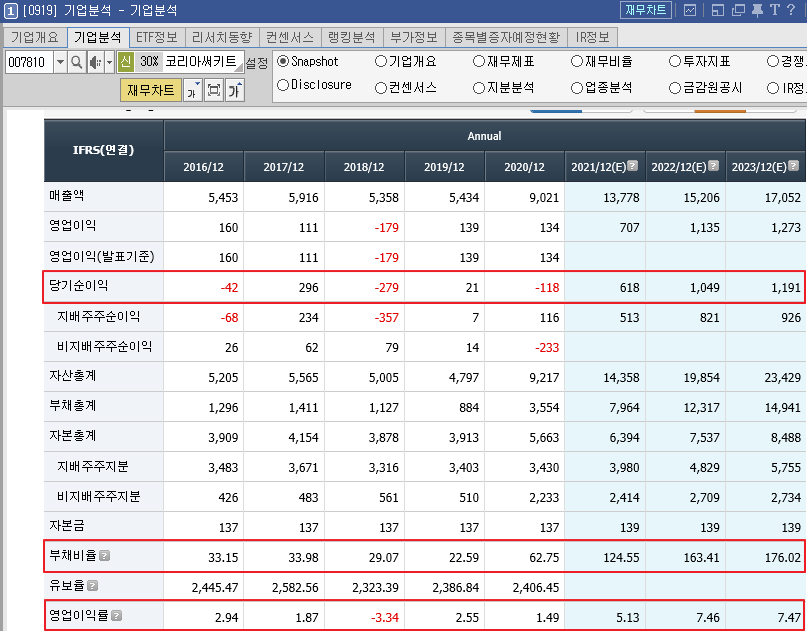The height and width of the screenshot is (631, 807).
Task: Switch to the 기업개요 tab
Action: click(35, 37)
